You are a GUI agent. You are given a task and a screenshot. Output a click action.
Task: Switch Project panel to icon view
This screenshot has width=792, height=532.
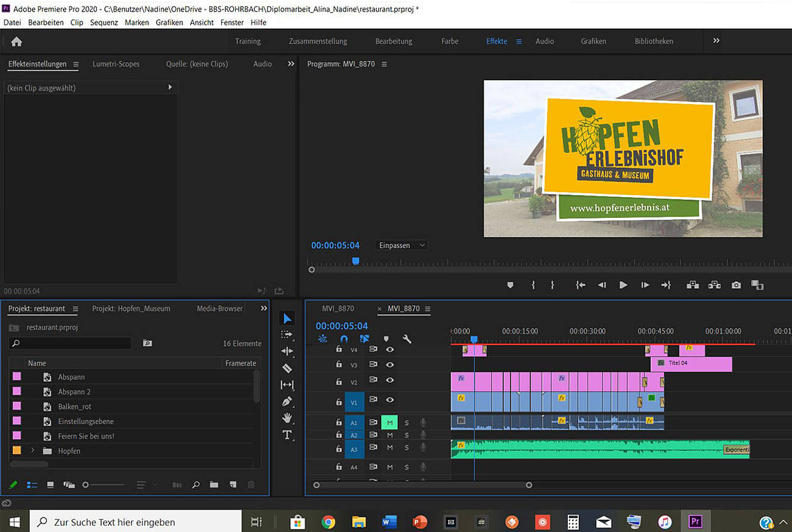[x=51, y=485]
